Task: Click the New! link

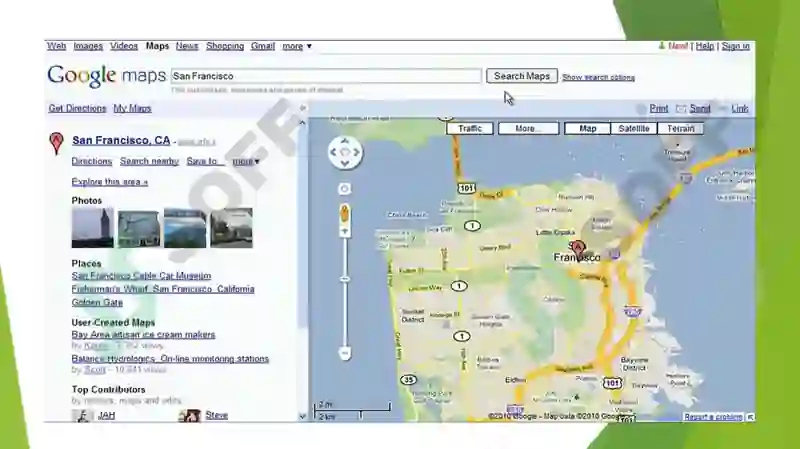Action: click(x=678, y=46)
